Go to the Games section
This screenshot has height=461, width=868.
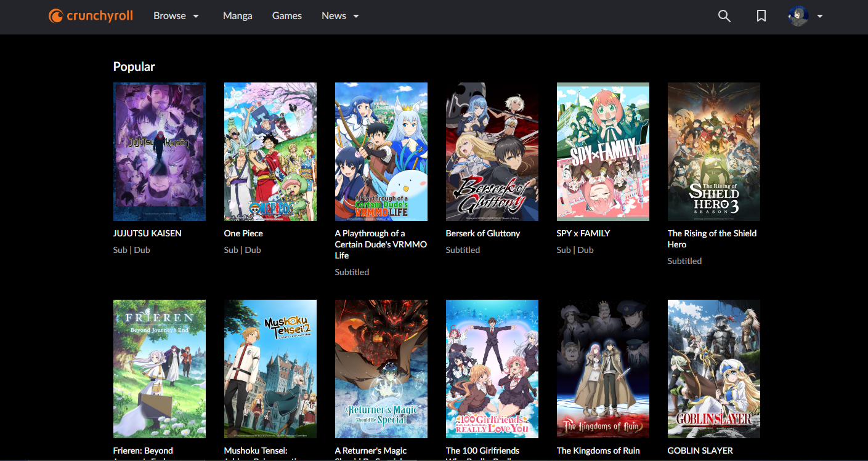[x=287, y=16]
